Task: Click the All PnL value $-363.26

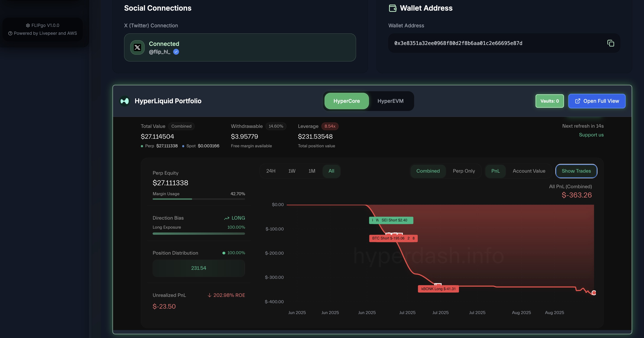Action: 576,195
